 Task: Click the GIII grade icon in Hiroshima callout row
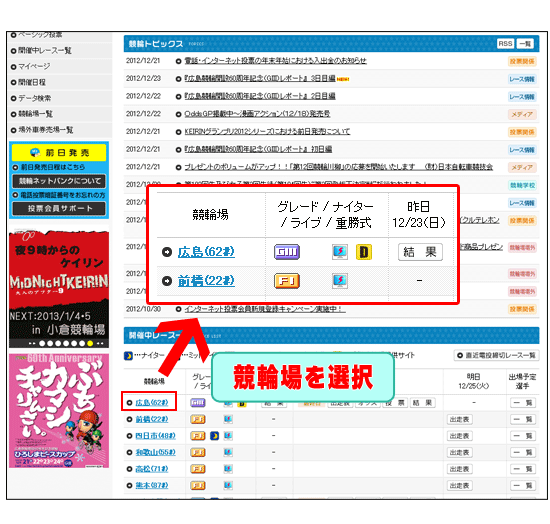[287, 251]
